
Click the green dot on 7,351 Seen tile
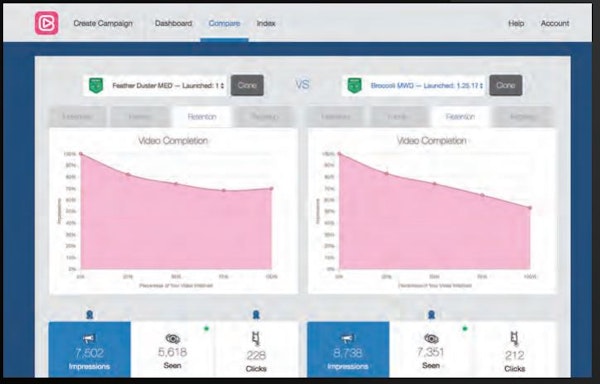pos(465,329)
